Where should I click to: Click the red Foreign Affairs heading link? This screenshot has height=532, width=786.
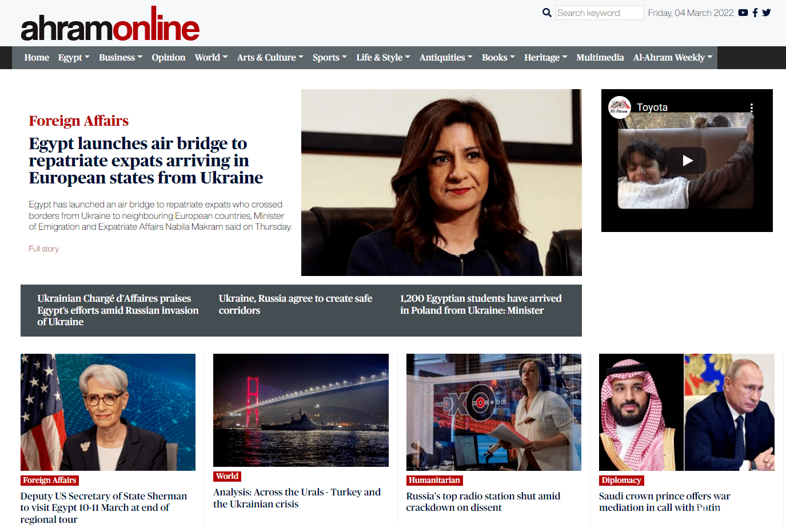(79, 121)
